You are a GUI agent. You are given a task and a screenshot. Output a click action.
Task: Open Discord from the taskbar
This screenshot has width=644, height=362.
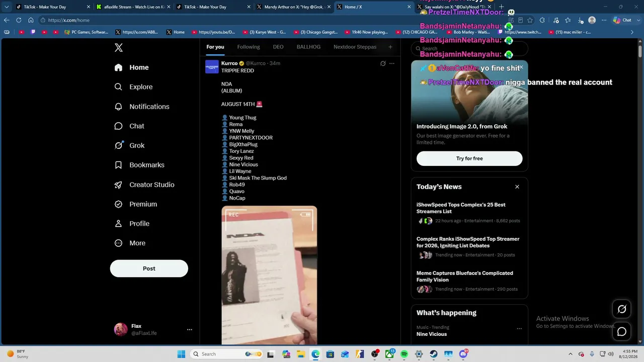coord(463,354)
